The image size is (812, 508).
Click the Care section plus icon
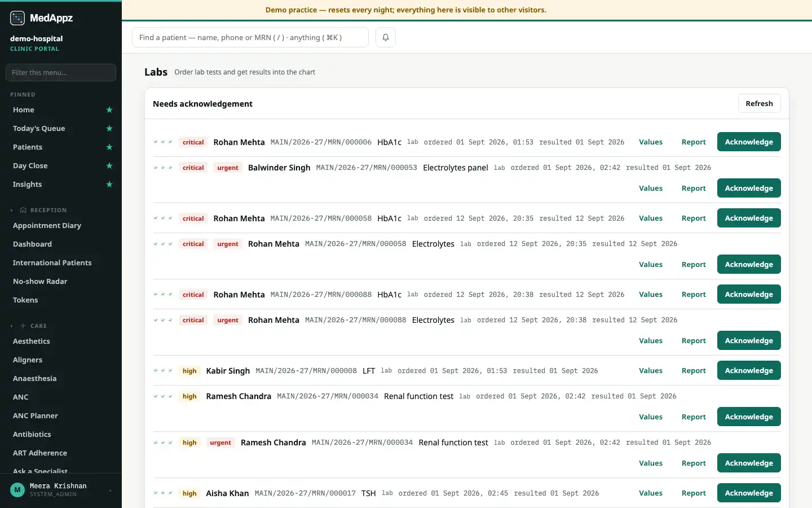tap(23, 326)
